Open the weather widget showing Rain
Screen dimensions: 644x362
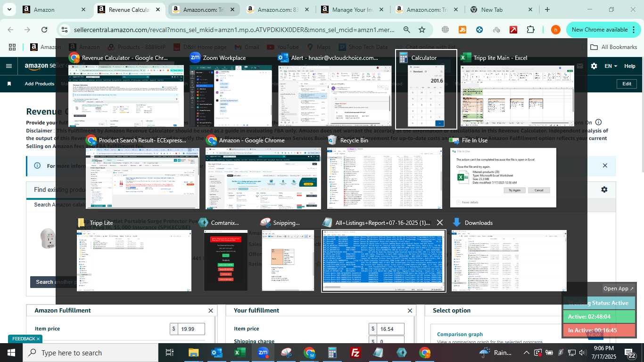pyautogui.click(x=495, y=353)
